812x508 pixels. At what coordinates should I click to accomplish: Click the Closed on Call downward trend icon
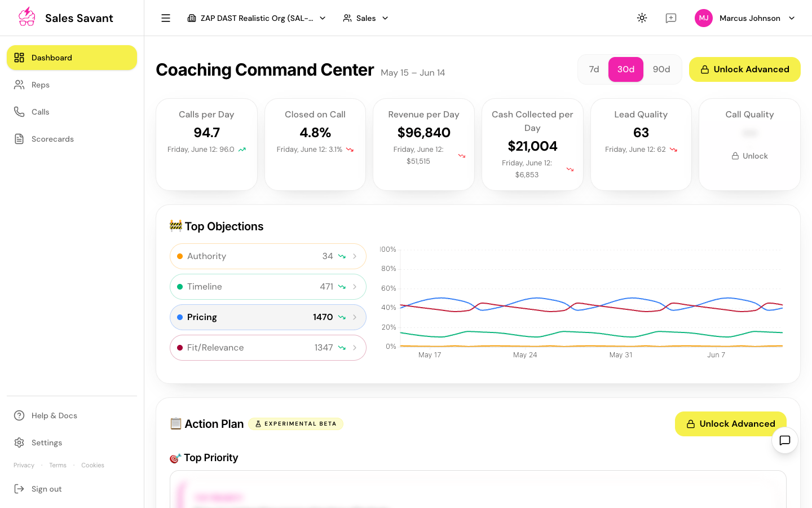click(x=350, y=150)
